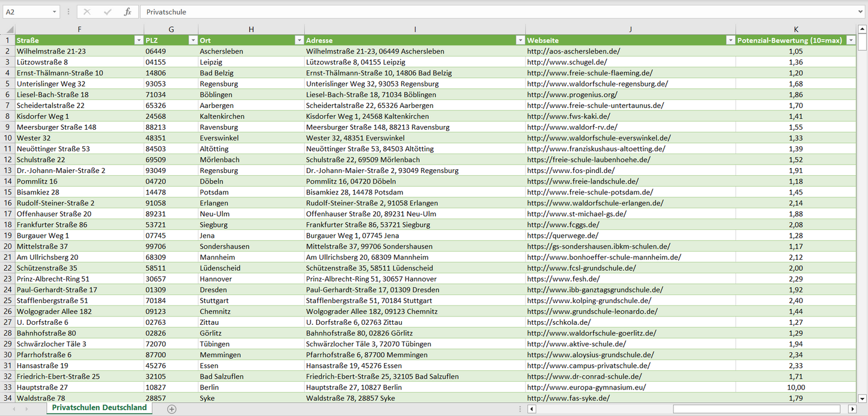The image size is (868, 416).
Task: Click the vertical scrollbar down arrow
Action: pos(863,398)
